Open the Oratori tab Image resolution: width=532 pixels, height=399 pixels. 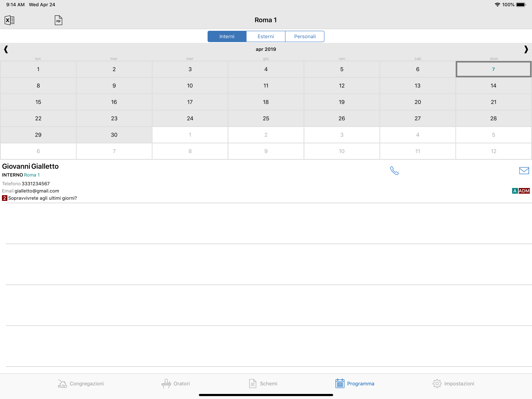pos(176,384)
